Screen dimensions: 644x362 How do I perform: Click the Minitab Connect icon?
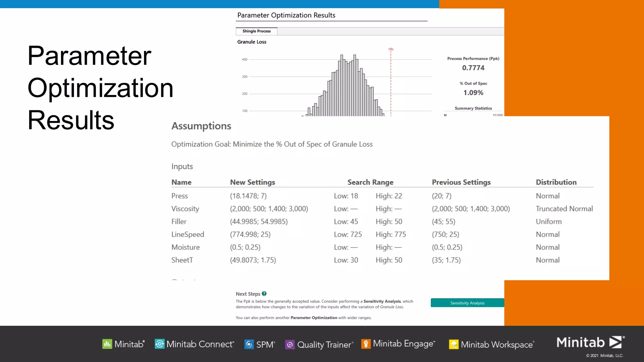pos(159,344)
